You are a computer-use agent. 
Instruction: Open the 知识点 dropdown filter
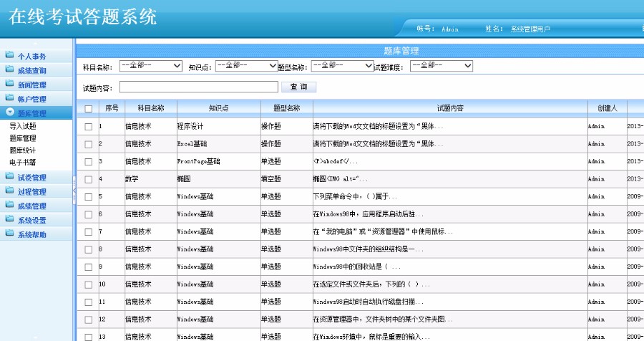point(246,66)
